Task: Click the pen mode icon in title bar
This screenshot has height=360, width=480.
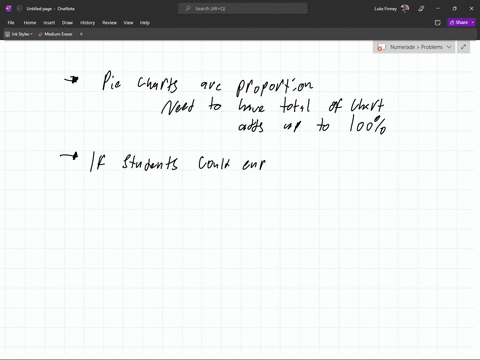Action: click(421, 9)
